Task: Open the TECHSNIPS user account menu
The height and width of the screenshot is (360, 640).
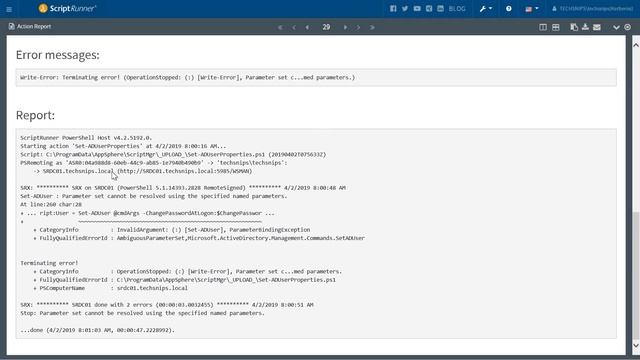Action: (x=592, y=9)
